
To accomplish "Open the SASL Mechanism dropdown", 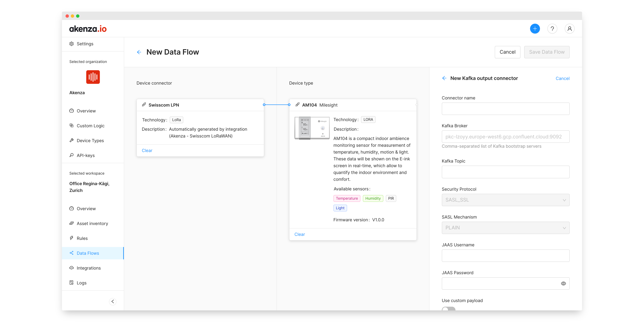I will [505, 228].
